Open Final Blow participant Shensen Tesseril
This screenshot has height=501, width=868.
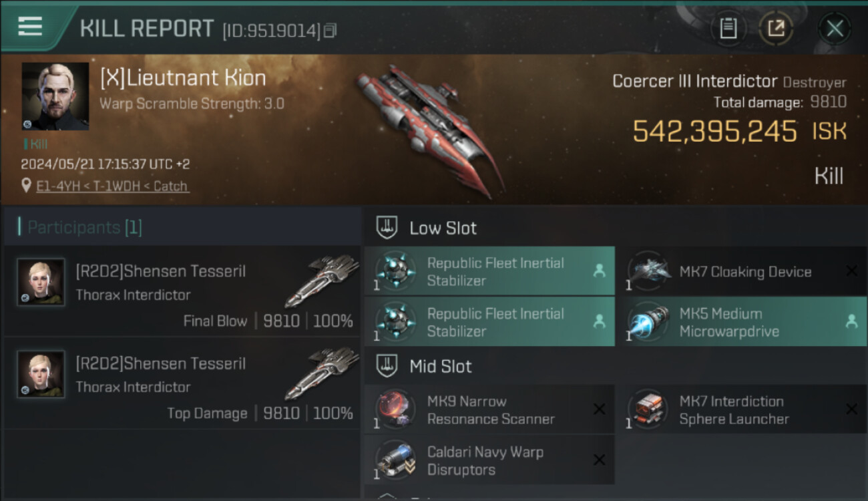point(182,291)
